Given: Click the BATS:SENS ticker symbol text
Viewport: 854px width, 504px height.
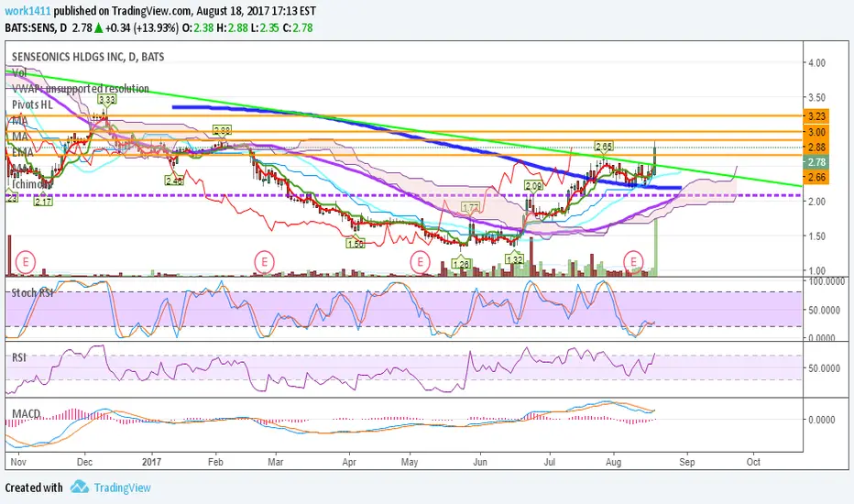Looking at the screenshot, I should point(30,27).
